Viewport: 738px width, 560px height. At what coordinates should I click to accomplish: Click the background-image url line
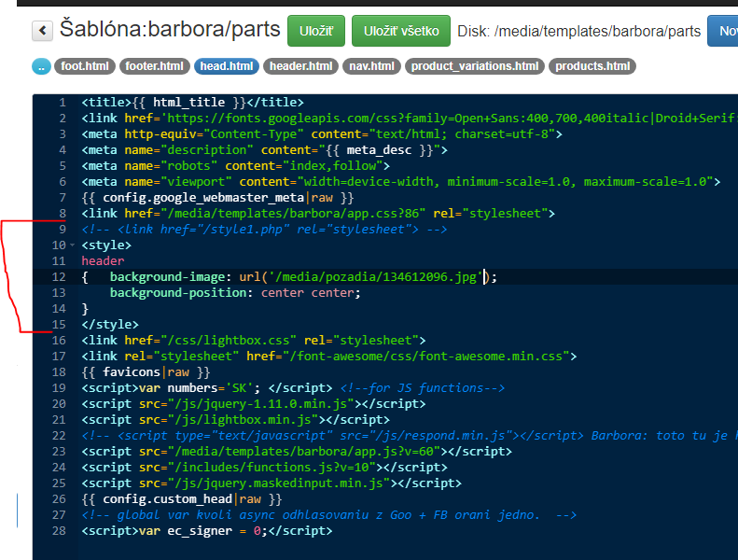[x=289, y=277]
